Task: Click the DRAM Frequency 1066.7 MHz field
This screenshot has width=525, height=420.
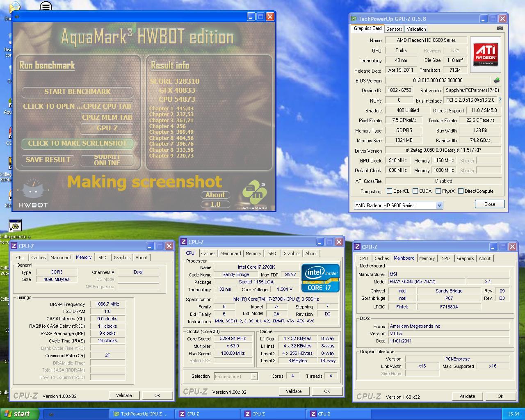Action: click(107, 304)
